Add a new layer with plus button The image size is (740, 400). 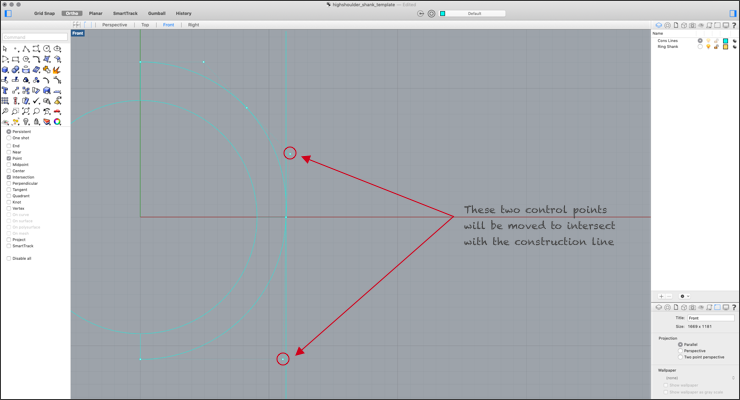(x=661, y=296)
